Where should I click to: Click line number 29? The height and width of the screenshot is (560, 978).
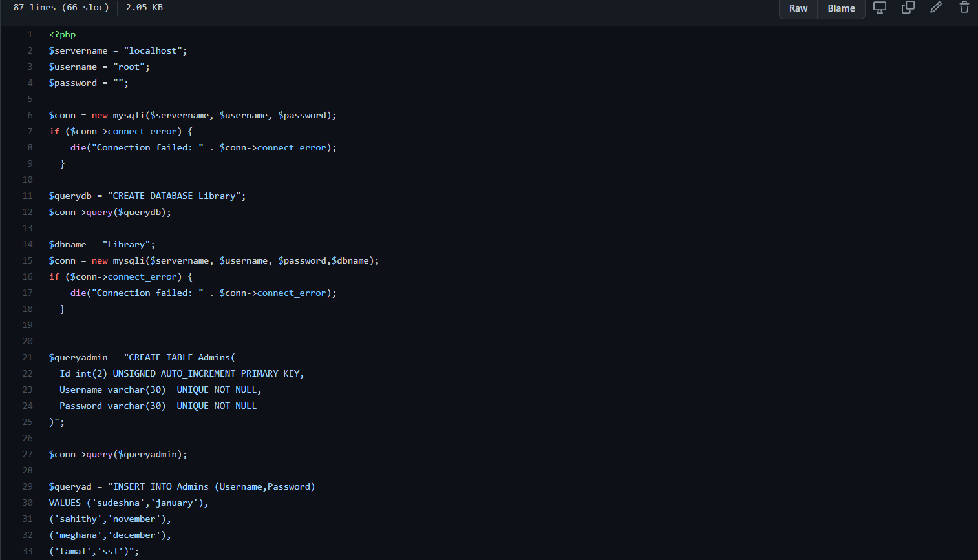[x=27, y=486]
